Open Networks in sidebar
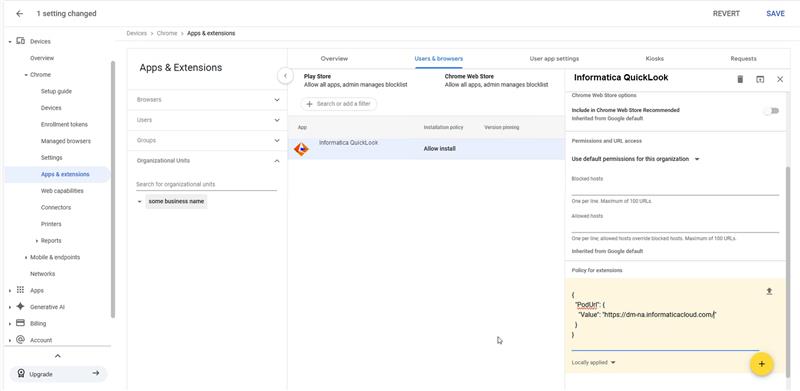Viewport: 800px width, 391px height. [42, 274]
